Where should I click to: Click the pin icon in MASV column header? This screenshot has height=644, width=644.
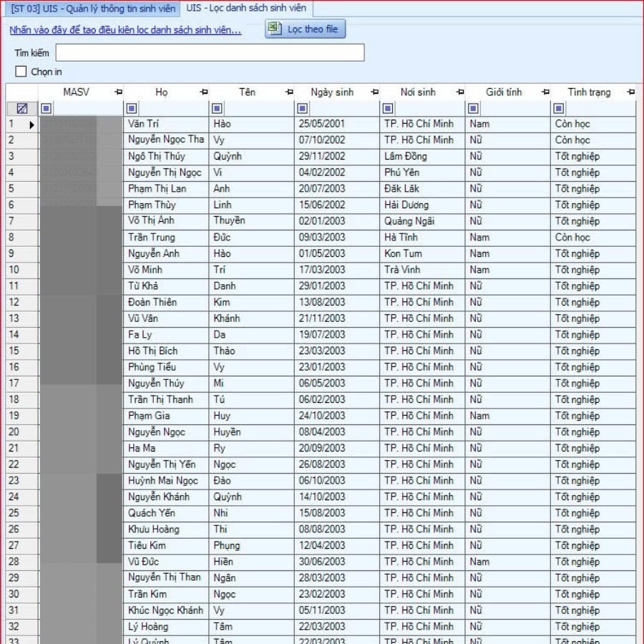[x=119, y=92]
